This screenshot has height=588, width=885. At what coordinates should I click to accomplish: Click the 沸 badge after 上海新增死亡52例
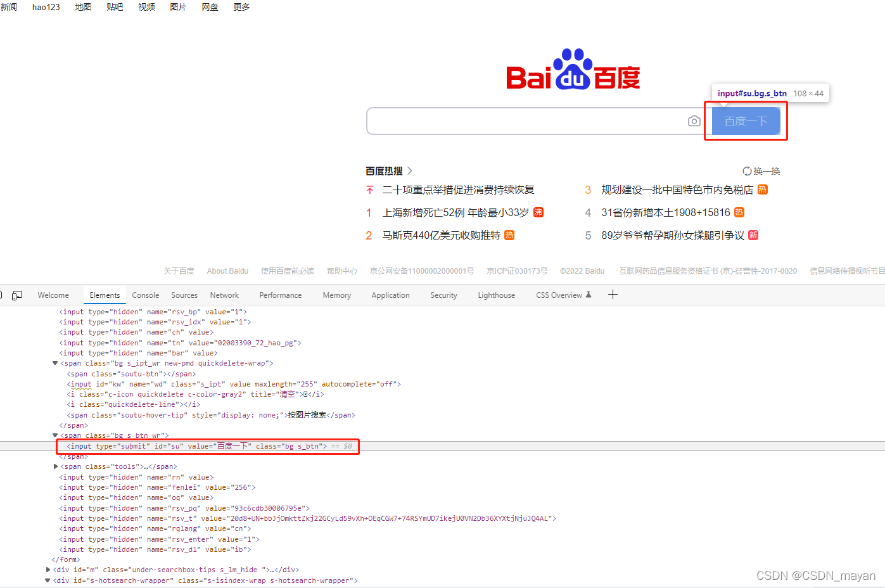[538, 212]
